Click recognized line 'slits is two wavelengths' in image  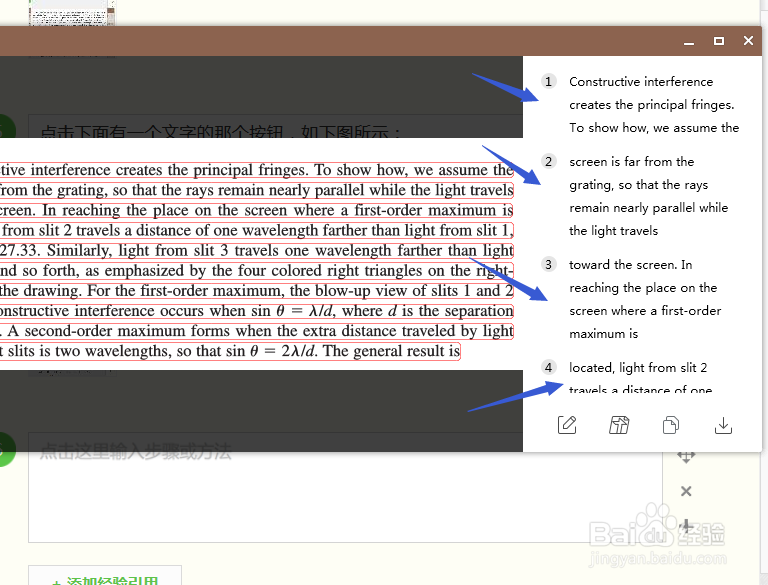pos(230,351)
